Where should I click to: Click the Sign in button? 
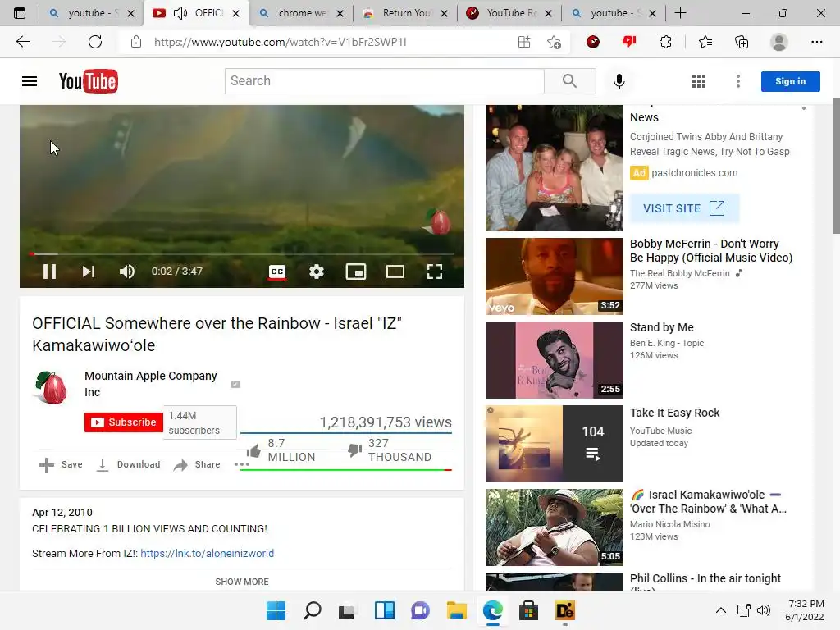click(x=790, y=81)
